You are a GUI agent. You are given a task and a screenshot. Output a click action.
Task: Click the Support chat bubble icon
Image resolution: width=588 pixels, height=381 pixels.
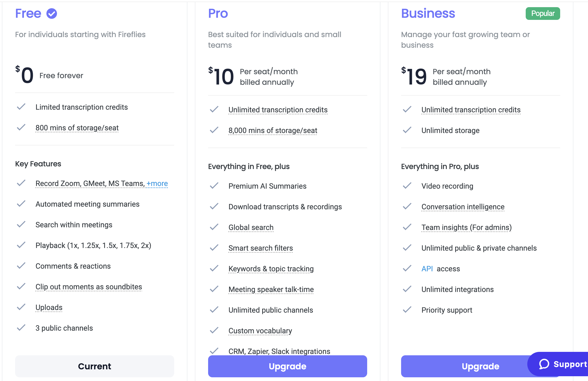click(x=544, y=364)
